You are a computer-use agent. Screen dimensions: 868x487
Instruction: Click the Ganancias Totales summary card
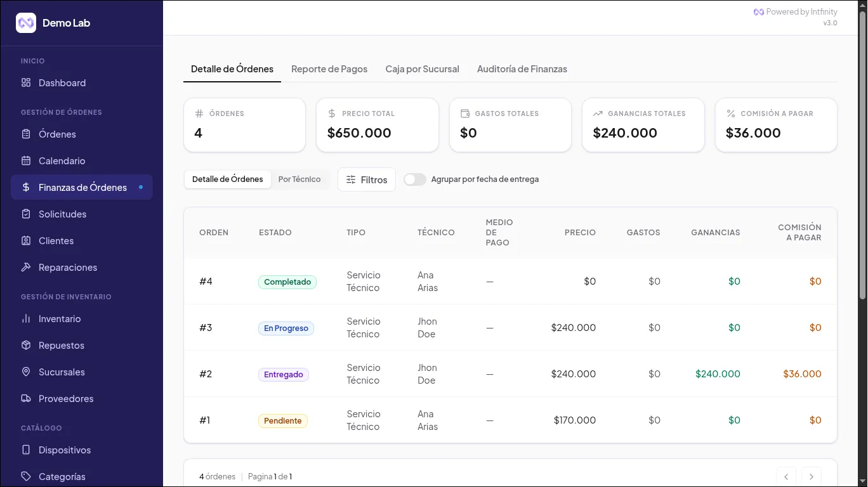643,125
